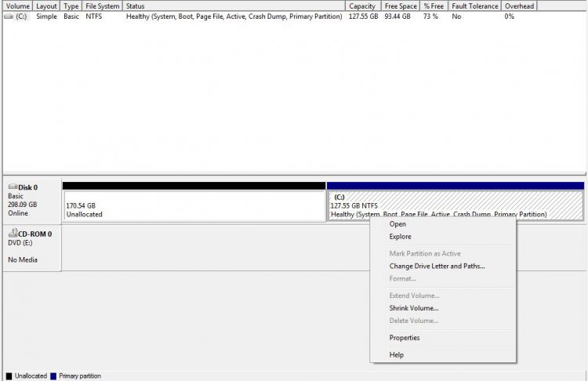Sort by the Overhead column header

519,6
